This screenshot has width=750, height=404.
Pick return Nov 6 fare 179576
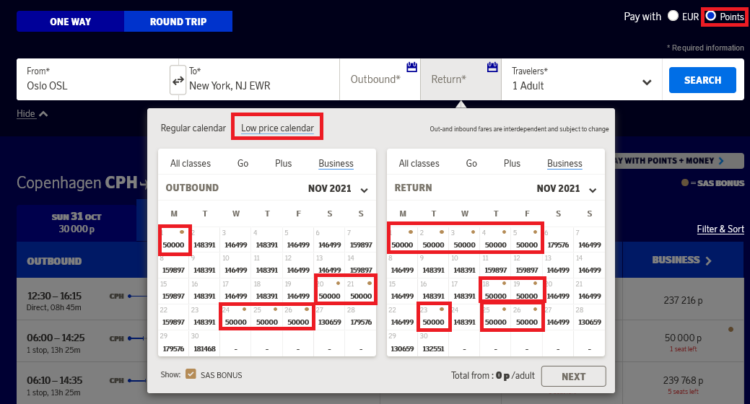tap(558, 240)
